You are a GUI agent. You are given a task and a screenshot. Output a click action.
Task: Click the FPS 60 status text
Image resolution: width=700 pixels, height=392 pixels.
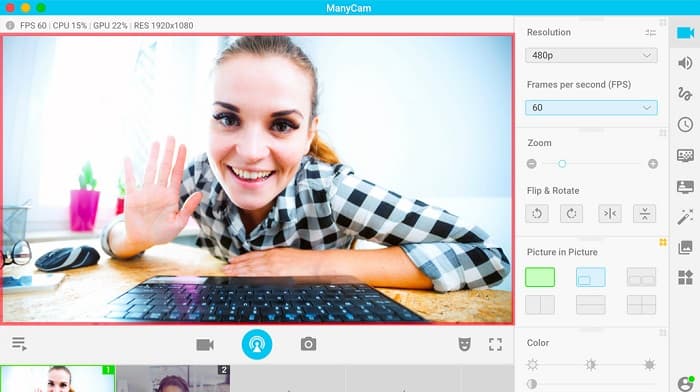(33, 26)
